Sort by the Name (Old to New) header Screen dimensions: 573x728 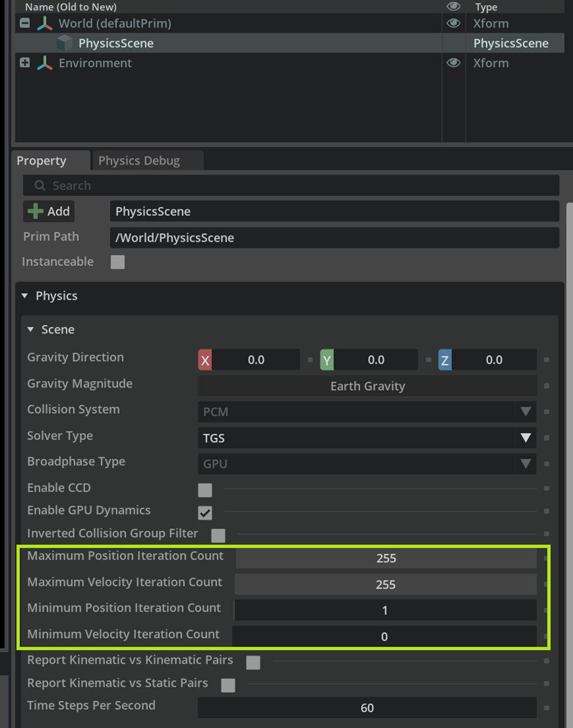(71, 7)
